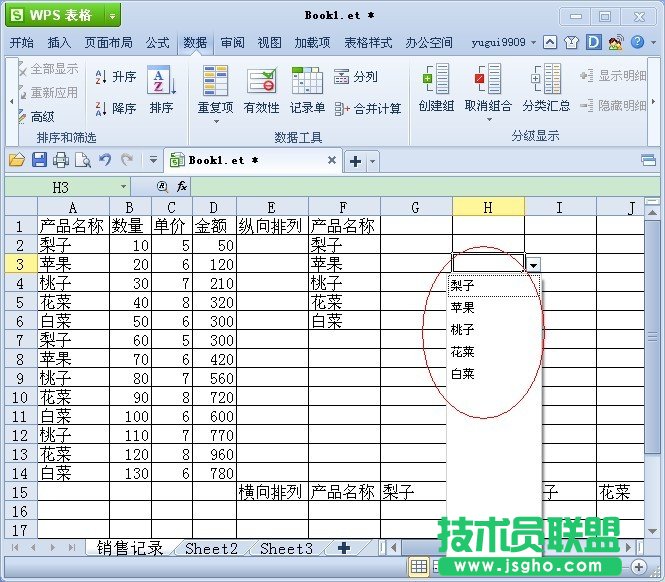Screen dimensions: 665x582
Task: Open the custom Sort (排序) dialog
Action: pyautogui.click(x=161, y=90)
